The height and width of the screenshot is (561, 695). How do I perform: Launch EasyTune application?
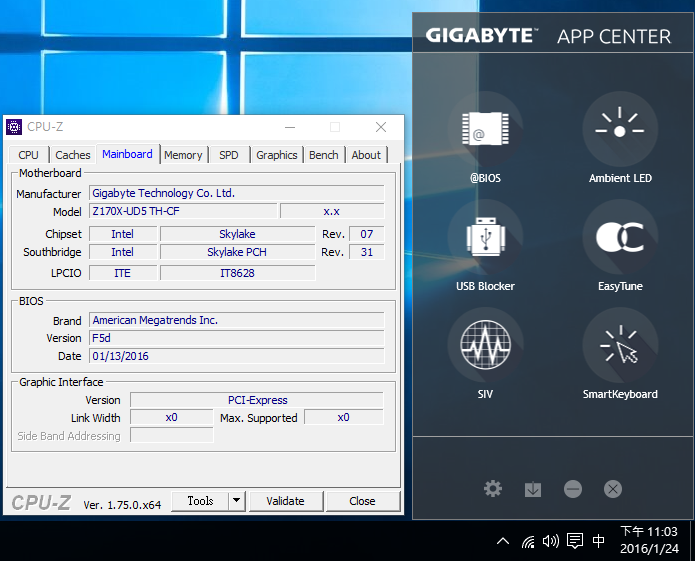[x=620, y=237]
